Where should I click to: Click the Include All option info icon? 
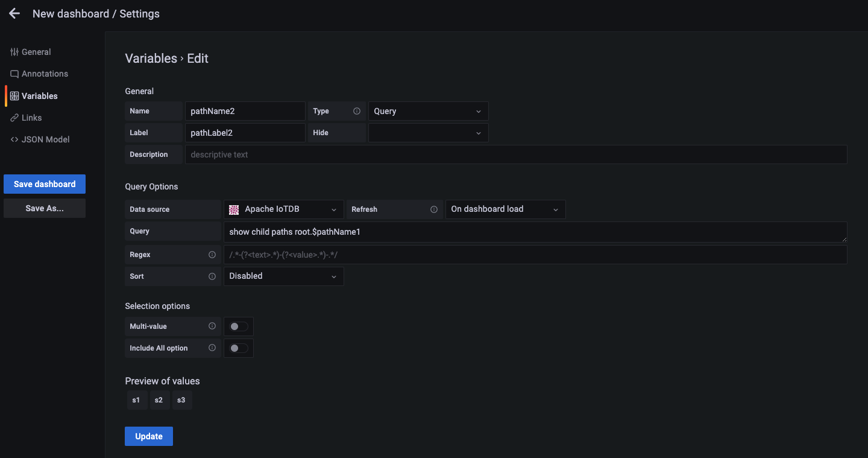pos(212,348)
